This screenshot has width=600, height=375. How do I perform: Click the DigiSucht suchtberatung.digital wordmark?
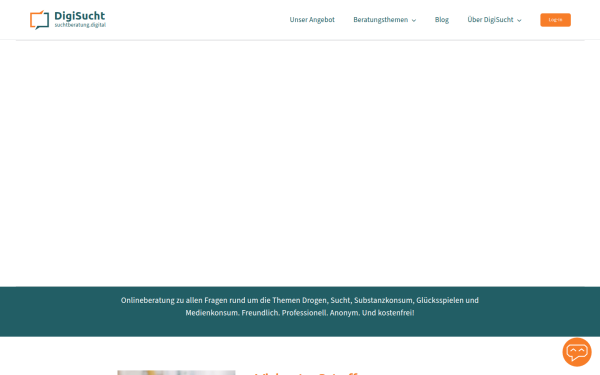(x=80, y=20)
